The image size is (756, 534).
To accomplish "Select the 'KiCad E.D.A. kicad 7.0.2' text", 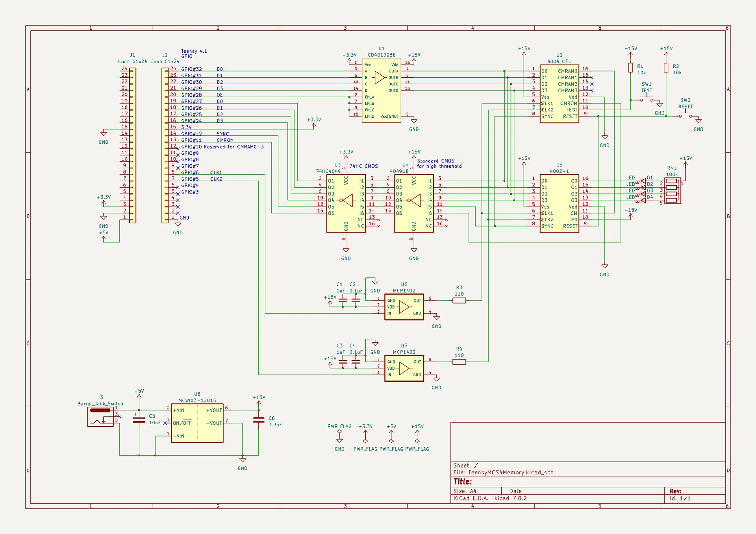I will (490, 498).
